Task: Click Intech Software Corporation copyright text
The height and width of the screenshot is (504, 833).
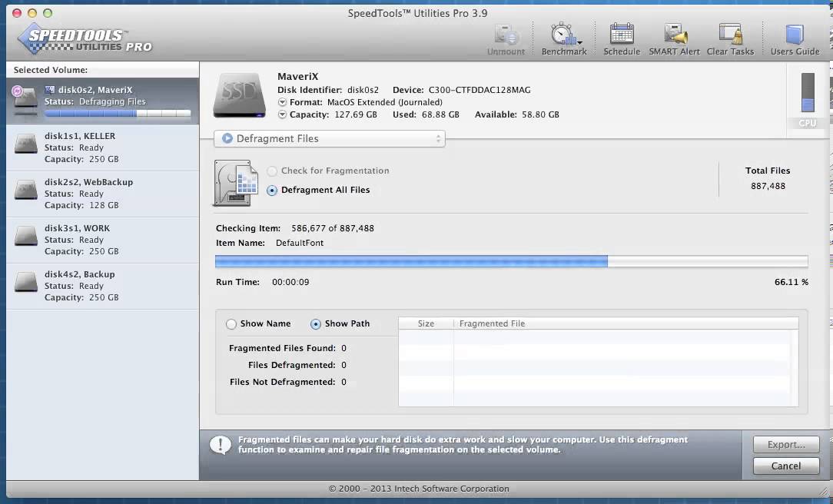Action: pos(419,489)
